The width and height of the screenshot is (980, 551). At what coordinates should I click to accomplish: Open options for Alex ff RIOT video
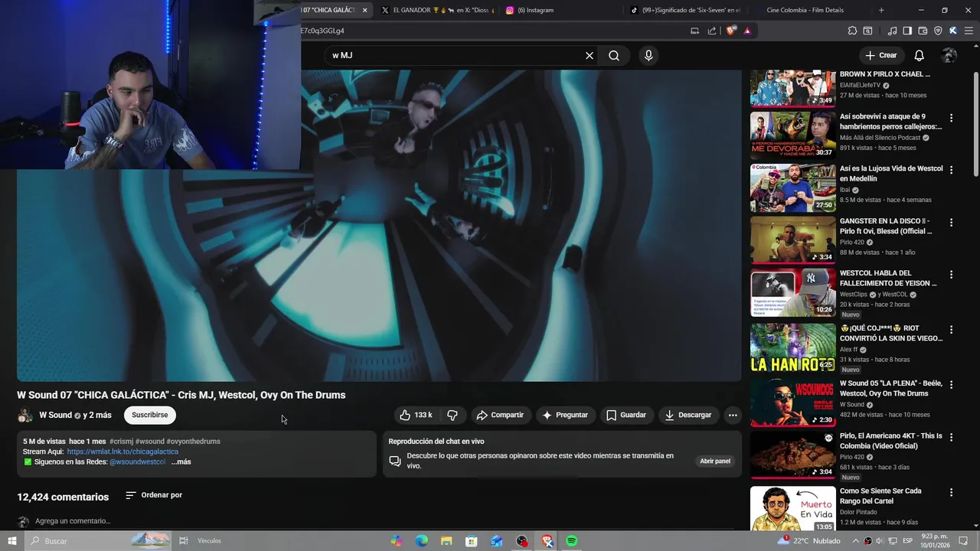[x=951, y=330]
